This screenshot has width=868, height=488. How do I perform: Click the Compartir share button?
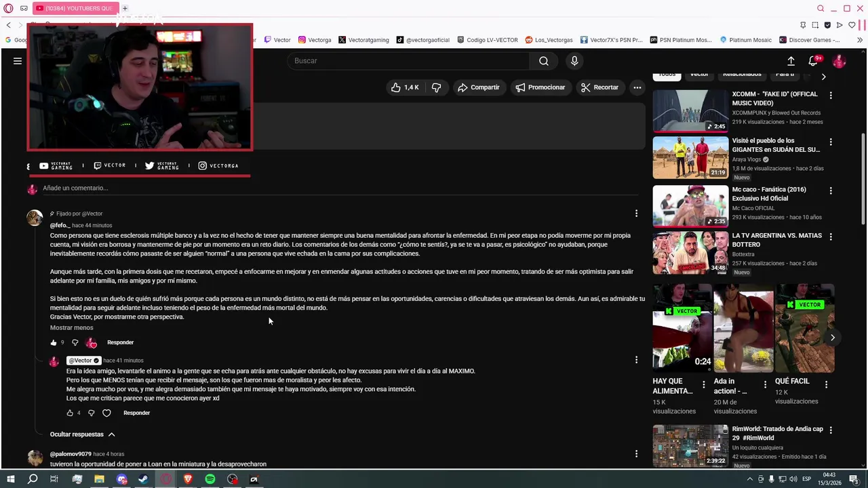tap(479, 87)
